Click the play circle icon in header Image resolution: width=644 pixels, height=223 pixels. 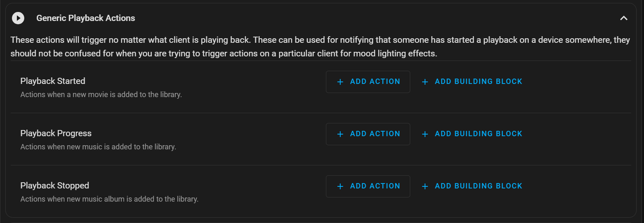18,18
